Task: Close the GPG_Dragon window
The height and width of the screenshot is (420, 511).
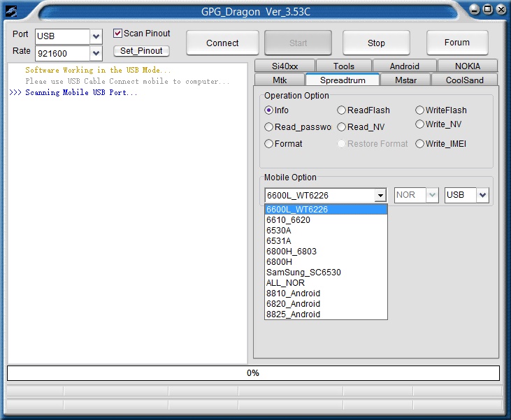Action: pyautogui.click(x=501, y=10)
